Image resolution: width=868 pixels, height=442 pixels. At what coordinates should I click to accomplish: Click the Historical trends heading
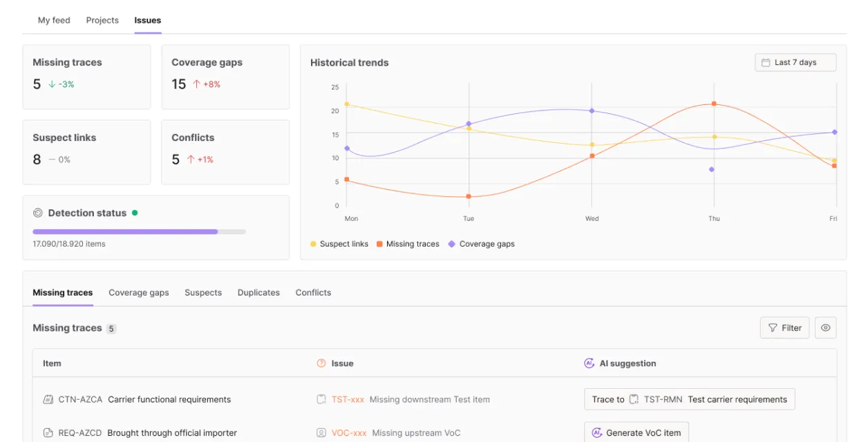point(349,62)
